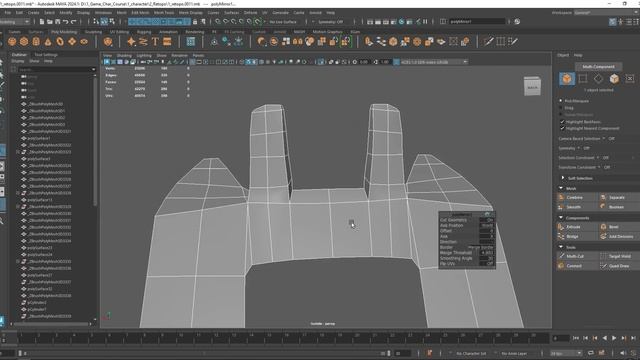Create a polygon cube from the shelf
Image resolution: width=640 pixels, height=360 pixels.
[x=24, y=41]
